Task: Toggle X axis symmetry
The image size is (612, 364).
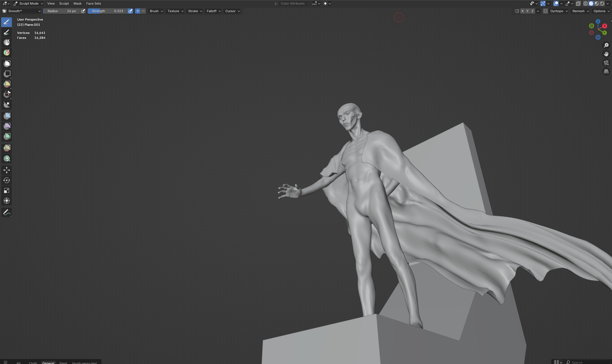Action: click(x=522, y=11)
